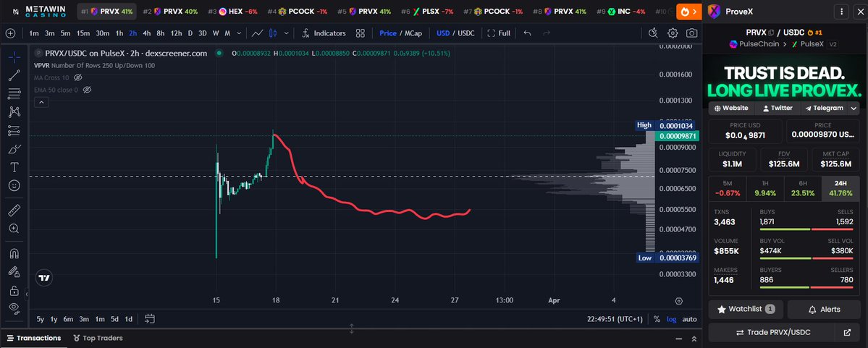Switch chart to line style
This screenshot has height=348, width=868.
pos(258,33)
